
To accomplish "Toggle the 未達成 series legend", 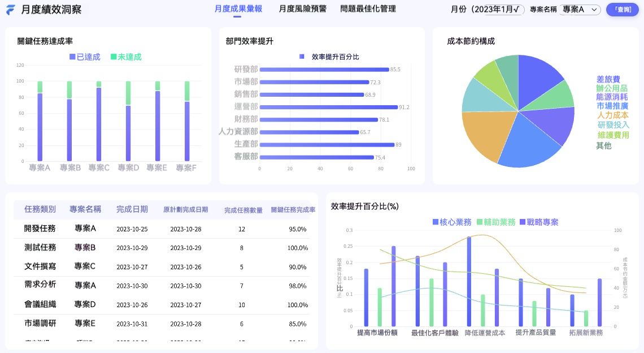I will [126, 57].
